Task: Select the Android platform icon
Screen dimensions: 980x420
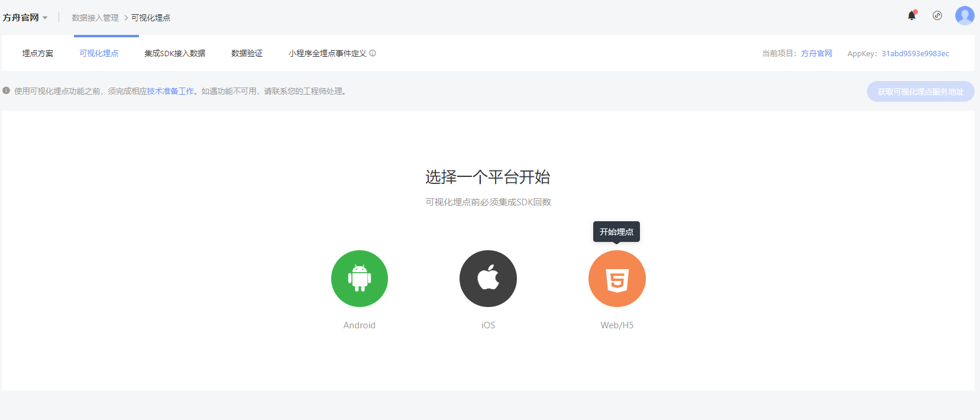Action: click(x=360, y=279)
